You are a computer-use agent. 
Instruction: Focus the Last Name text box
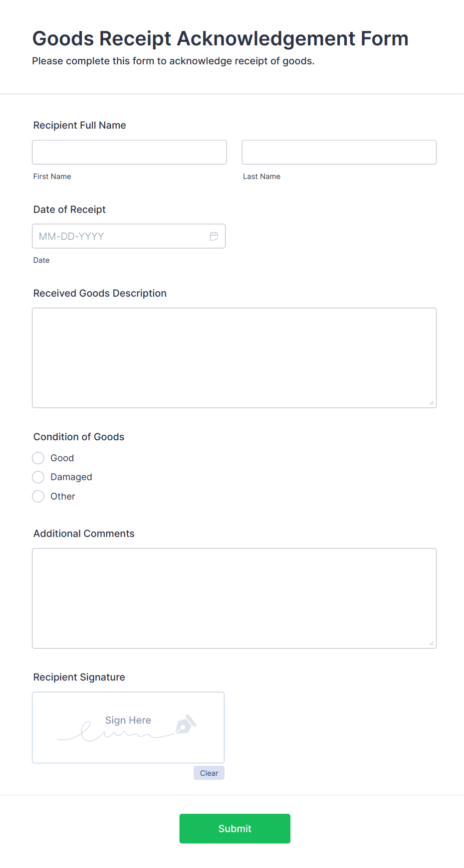[x=339, y=153]
